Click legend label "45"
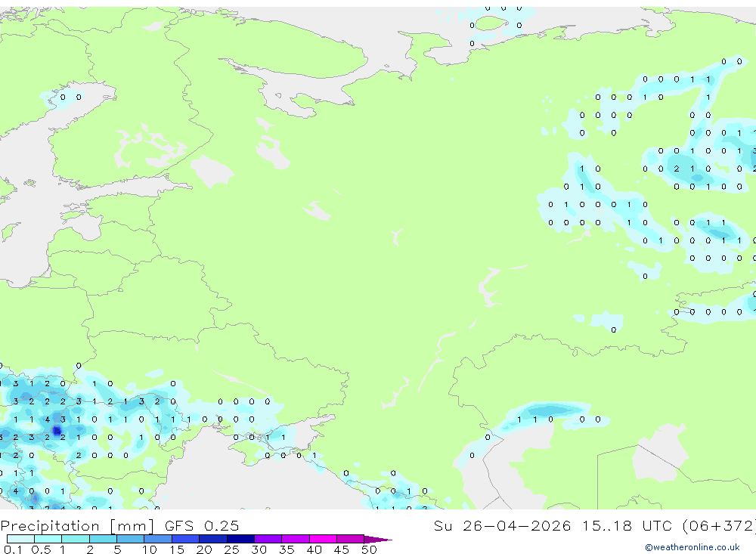Screen dimensions: 756x554 342,549
